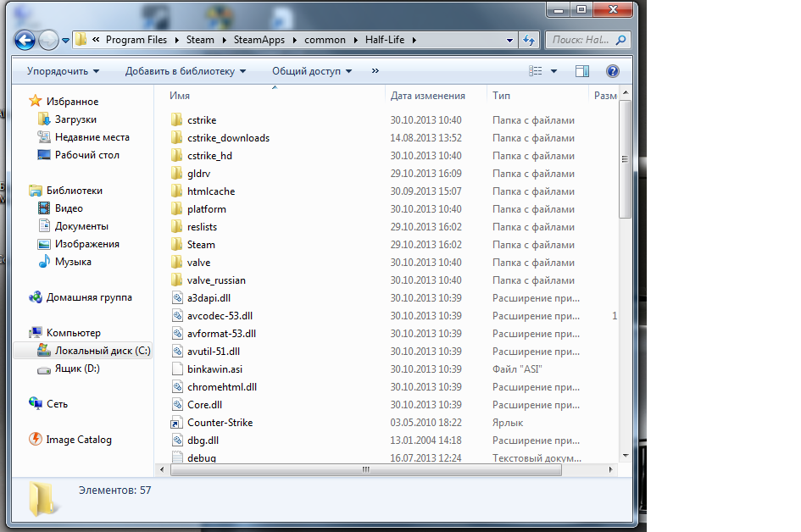Toggle the preview pane icon
801x532 pixels.
pos(582,71)
